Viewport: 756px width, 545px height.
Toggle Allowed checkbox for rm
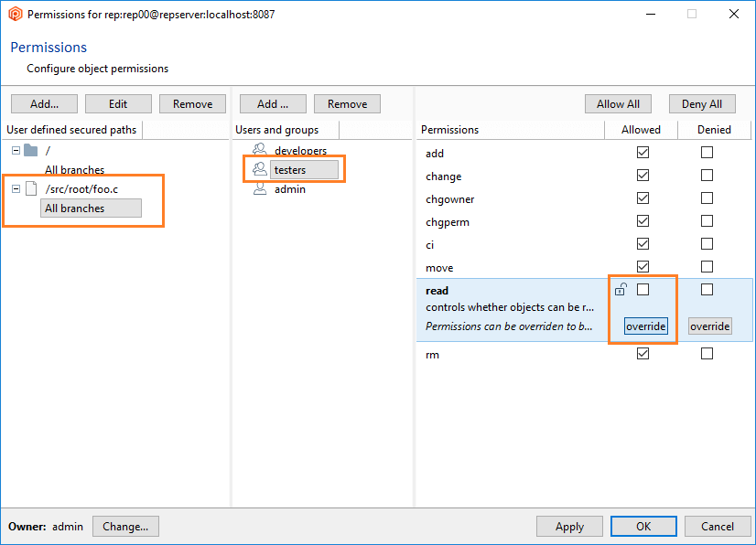point(643,354)
